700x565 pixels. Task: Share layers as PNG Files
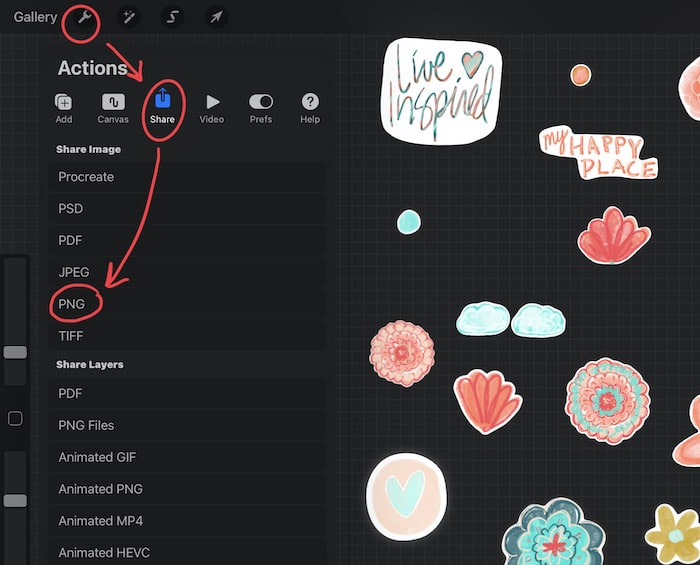(187, 425)
